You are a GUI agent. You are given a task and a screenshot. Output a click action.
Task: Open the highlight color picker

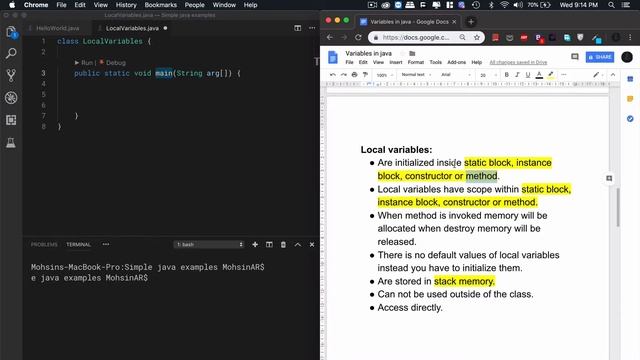tap(551, 75)
